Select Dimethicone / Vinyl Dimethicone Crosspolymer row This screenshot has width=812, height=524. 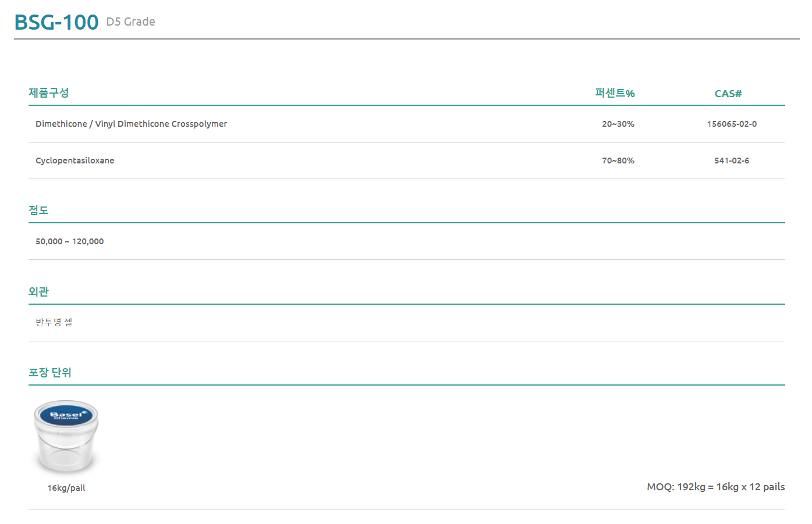(407, 124)
